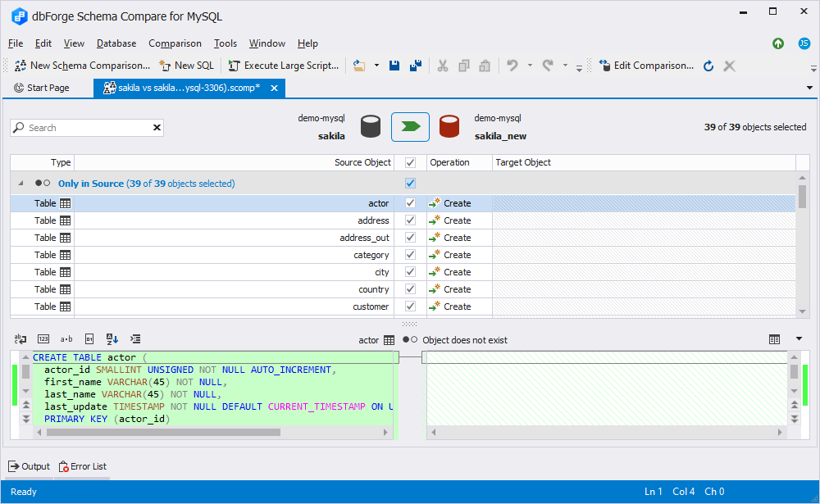Viewport: 820px width, 504px height.
Task: Clear the search box with X
Action: tap(157, 128)
